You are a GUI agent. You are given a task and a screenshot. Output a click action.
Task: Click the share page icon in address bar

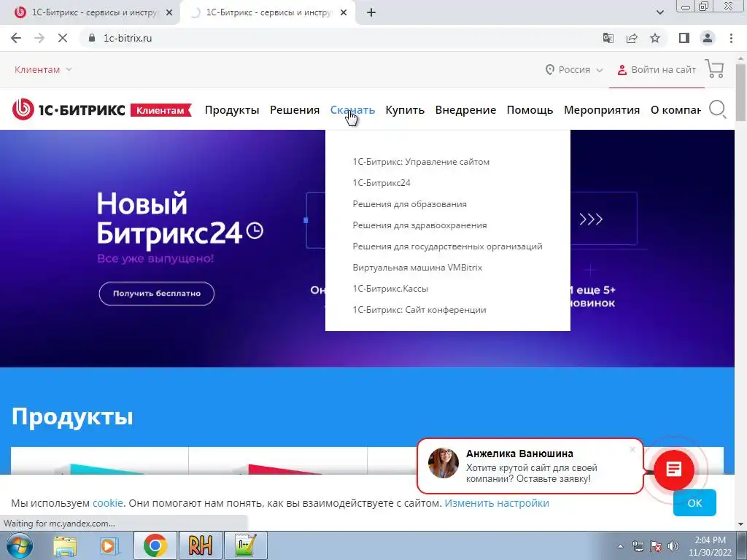tap(632, 38)
